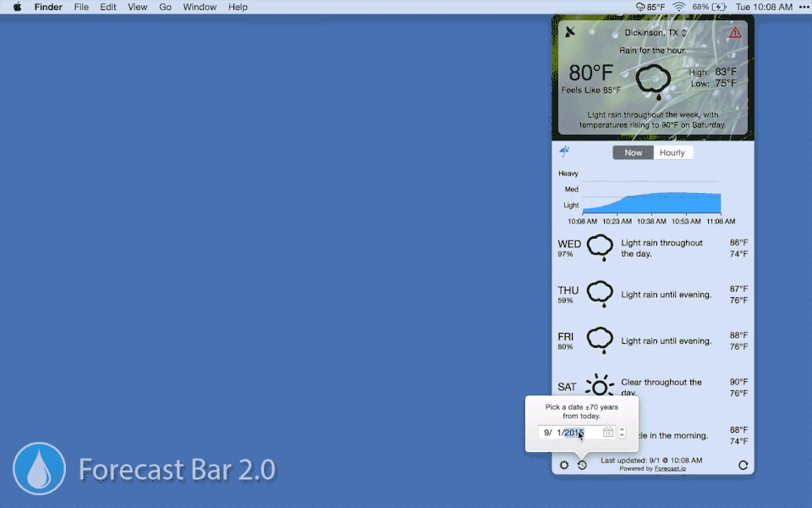Select the FRI rain cloud icon
This screenshot has height=508, width=812.
coord(600,340)
